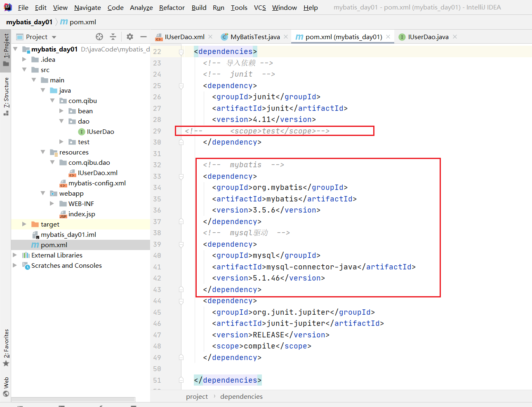Close the pom.xml editor tab
Image resolution: width=532 pixels, height=407 pixels.
pyautogui.click(x=388, y=37)
